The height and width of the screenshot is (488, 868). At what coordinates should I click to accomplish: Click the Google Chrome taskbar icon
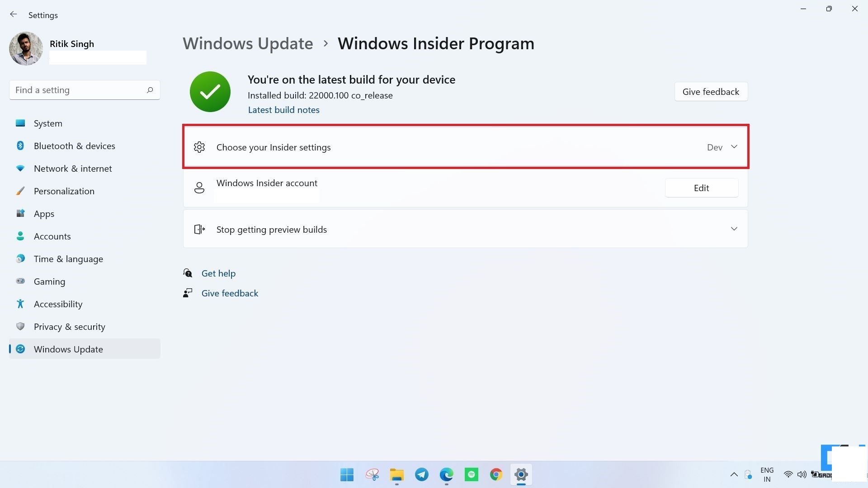[496, 474]
